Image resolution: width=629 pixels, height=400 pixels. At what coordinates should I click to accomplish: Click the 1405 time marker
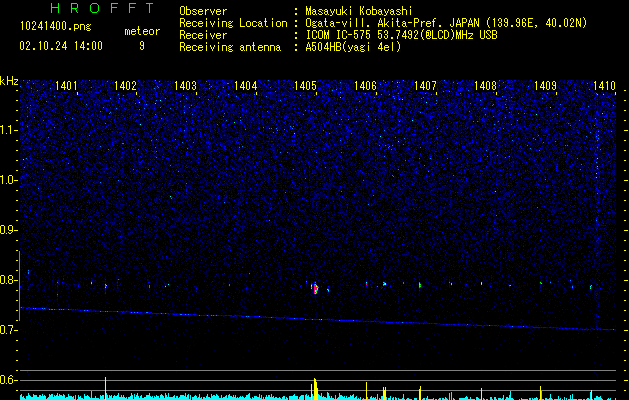click(x=305, y=86)
